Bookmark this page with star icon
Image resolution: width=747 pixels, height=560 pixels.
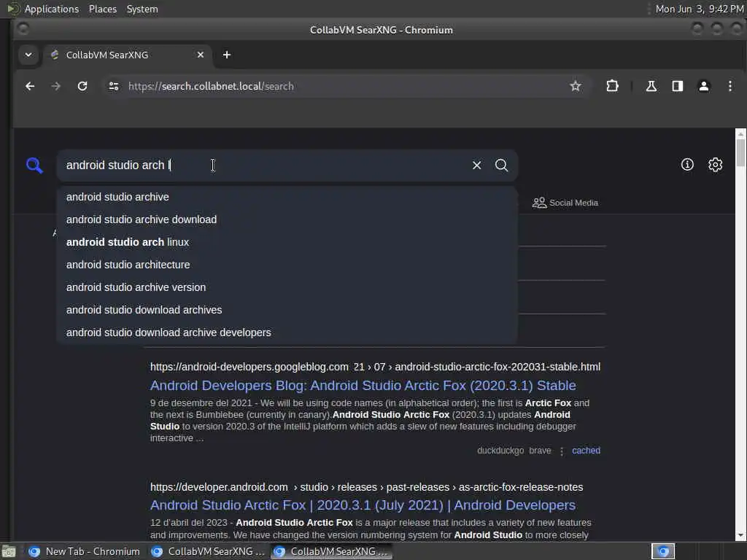point(576,86)
